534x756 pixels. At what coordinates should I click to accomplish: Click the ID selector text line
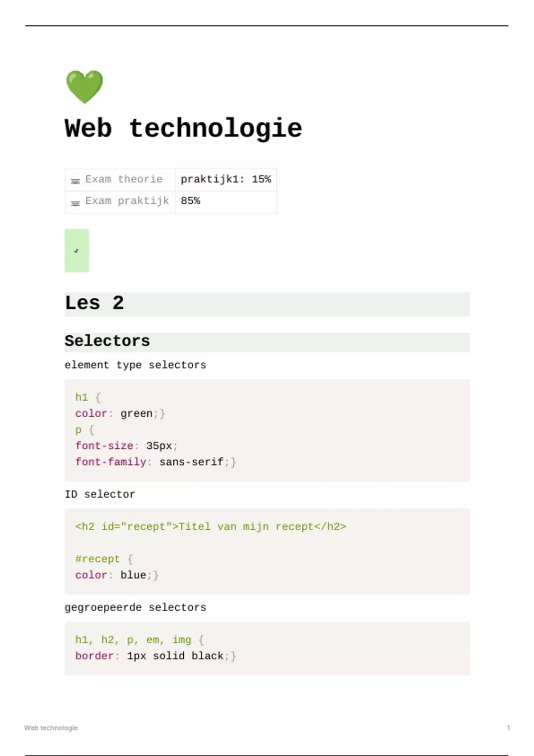tap(100, 495)
